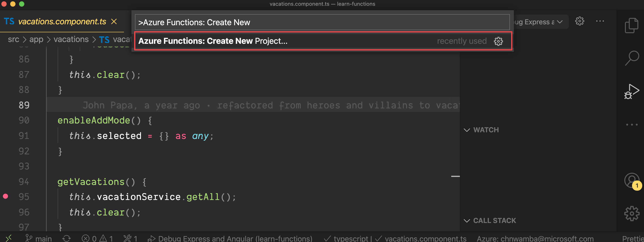Toggle the breakpoint on line 95
The image size is (644, 242).
[6, 196]
